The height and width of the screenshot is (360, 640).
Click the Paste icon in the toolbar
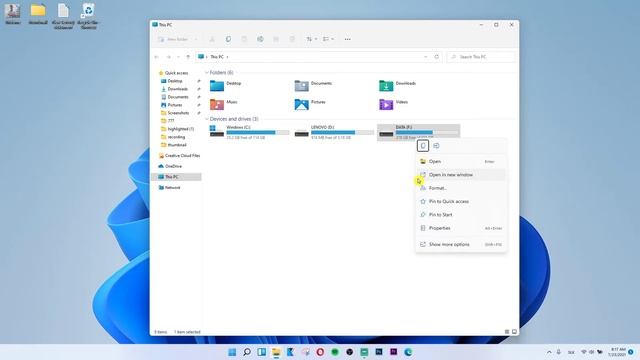244,39
